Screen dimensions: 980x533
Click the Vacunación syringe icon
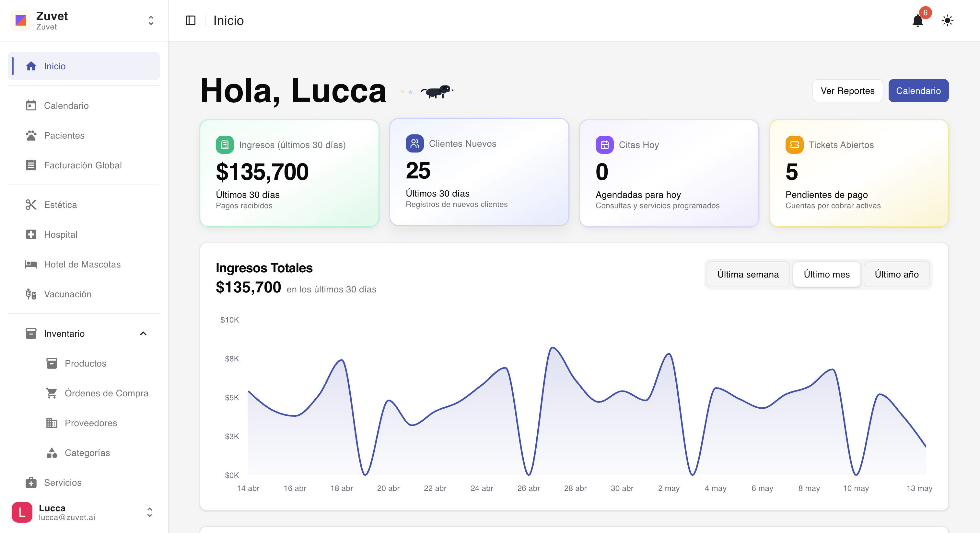[x=31, y=294]
